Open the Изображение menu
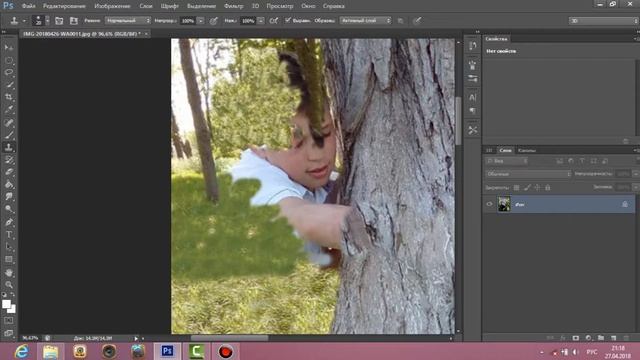The width and height of the screenshot is (640, 360). pos(112,6)
